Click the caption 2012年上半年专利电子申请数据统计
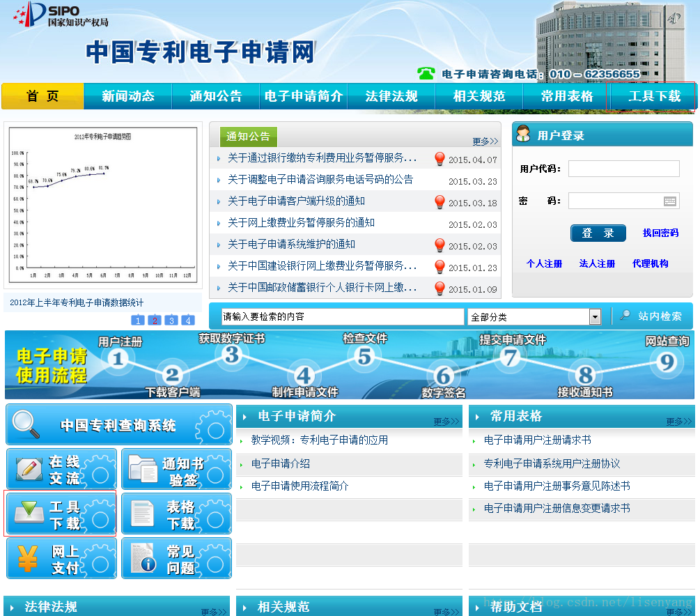The width and height of the screenshot is (700, 616). point(77,303)
